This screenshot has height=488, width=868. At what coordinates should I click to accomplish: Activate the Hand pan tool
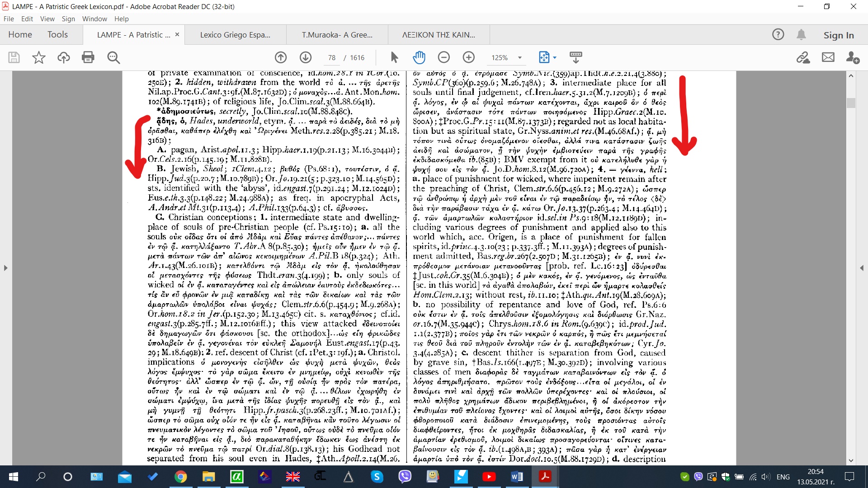tap(419, 57)
